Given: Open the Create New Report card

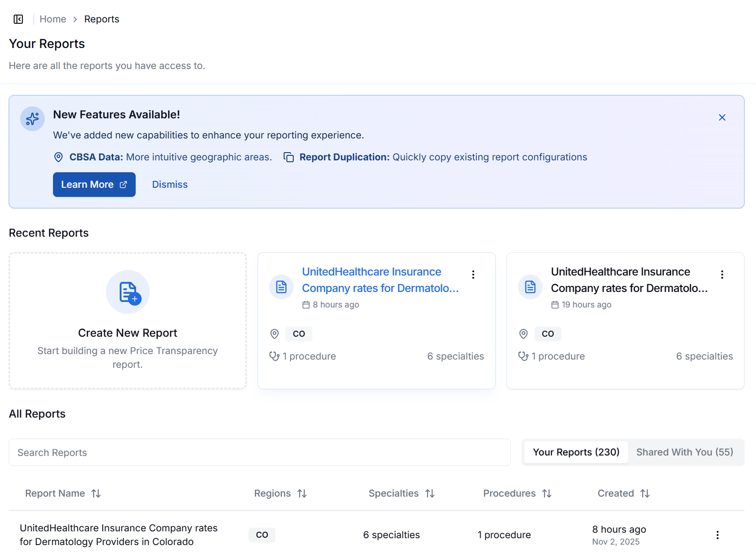Looking at the screenshot, I should point(127,321).
